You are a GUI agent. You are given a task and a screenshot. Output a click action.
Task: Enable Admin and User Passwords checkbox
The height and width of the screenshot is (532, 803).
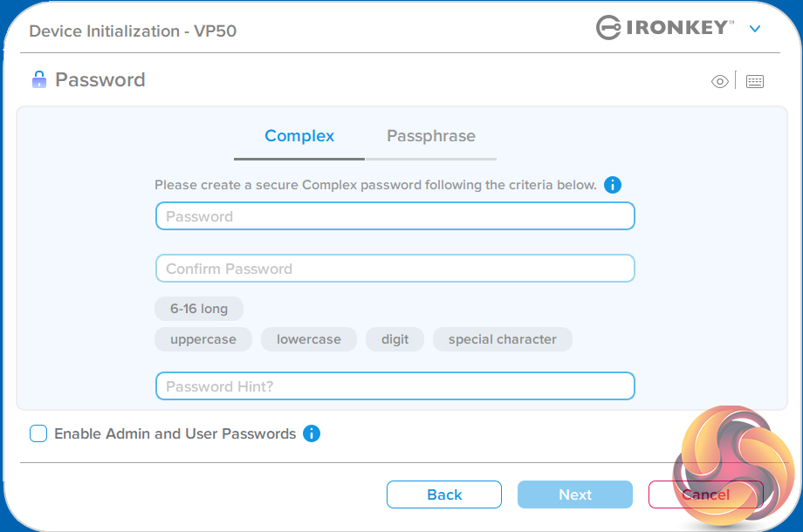click(38, 433)
